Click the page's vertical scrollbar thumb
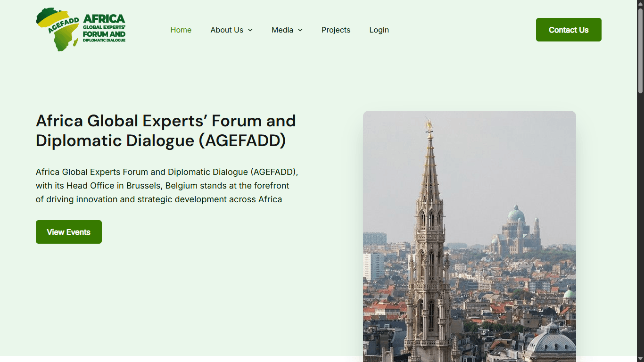 click(x=640, y=51)
